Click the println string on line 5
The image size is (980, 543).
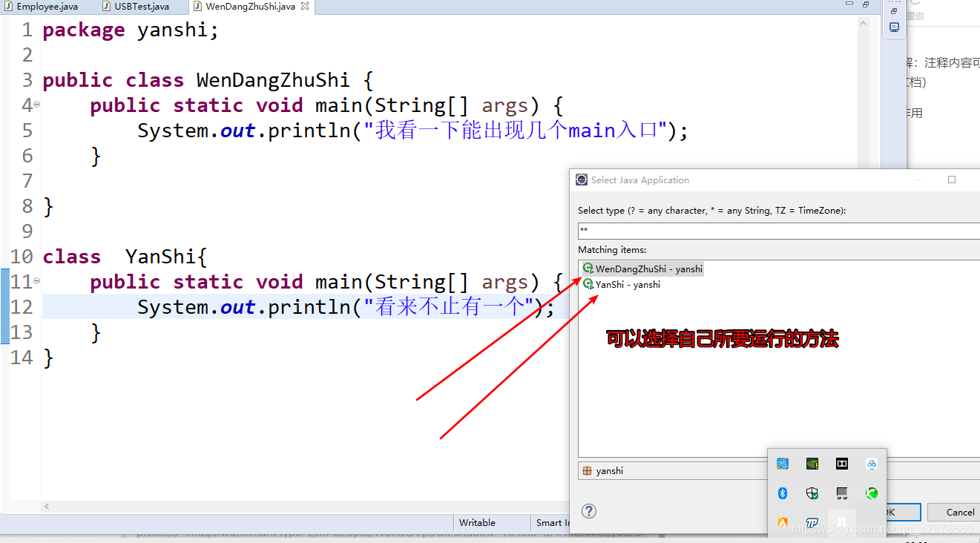pyautogui.click(x=516, y=131)
